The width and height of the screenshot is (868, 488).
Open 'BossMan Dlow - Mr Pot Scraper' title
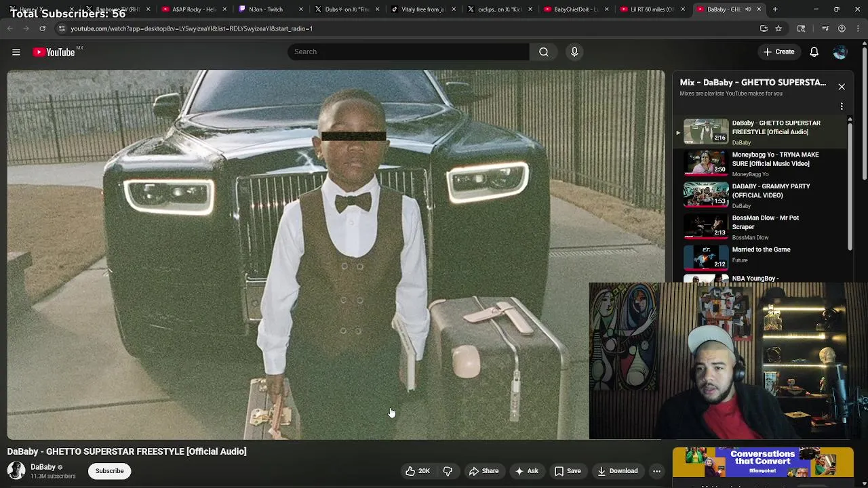tap(766, 222)
